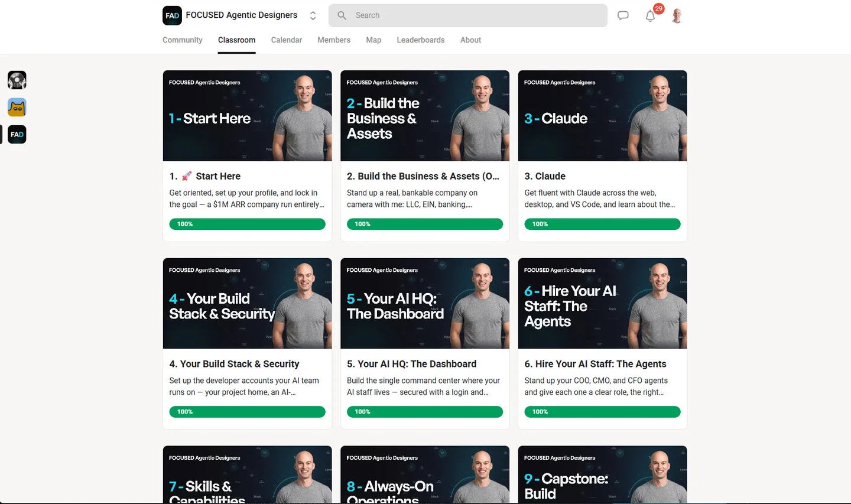Open the "5 - Your AI HQ: The Dashboard" thumbnail
This screenshot has width=851, height=504.
(425, 304)
